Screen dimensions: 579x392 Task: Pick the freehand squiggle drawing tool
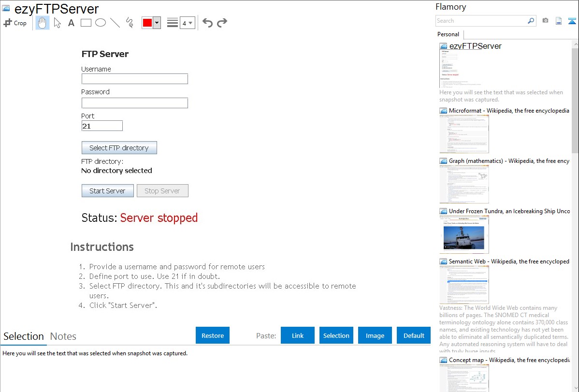click(129, 23)
